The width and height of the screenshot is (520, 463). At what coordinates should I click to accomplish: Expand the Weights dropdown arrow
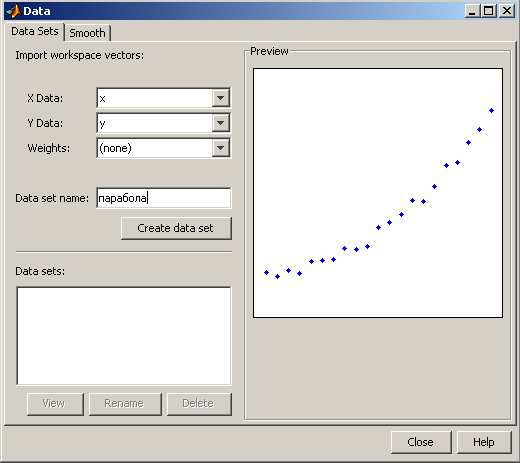coord(220,148)
